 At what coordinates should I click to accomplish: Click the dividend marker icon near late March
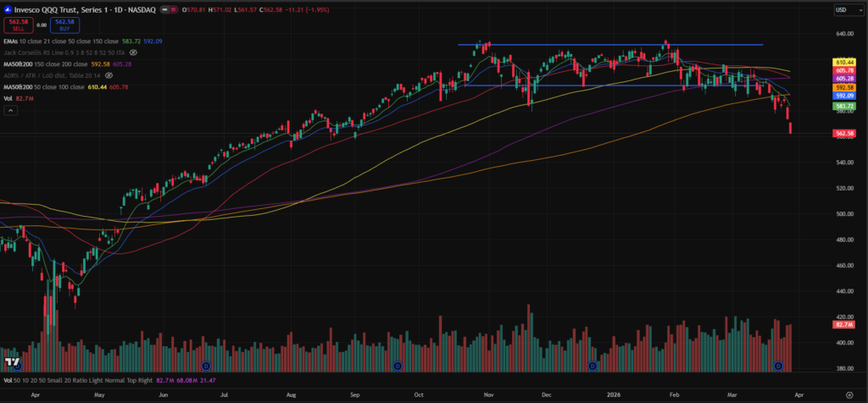[779, 366]
